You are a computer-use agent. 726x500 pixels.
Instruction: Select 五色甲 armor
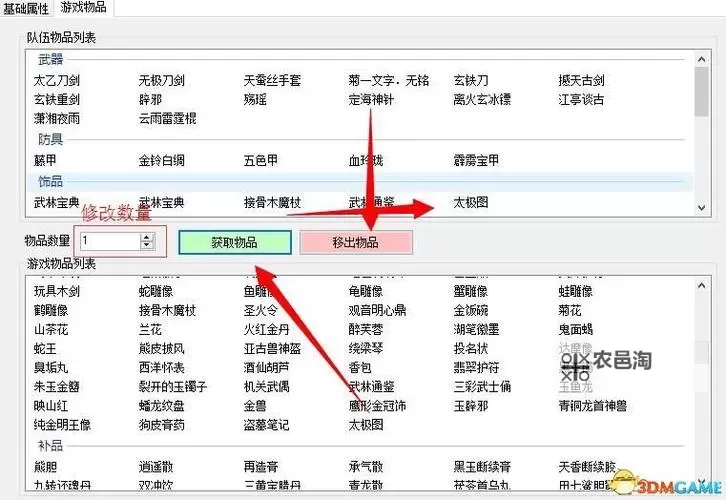tap(261, 160)
